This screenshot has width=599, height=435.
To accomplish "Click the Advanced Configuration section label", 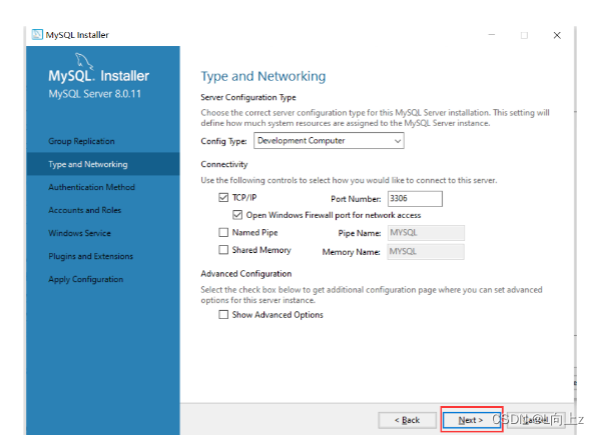I will [x=246, y=274].
